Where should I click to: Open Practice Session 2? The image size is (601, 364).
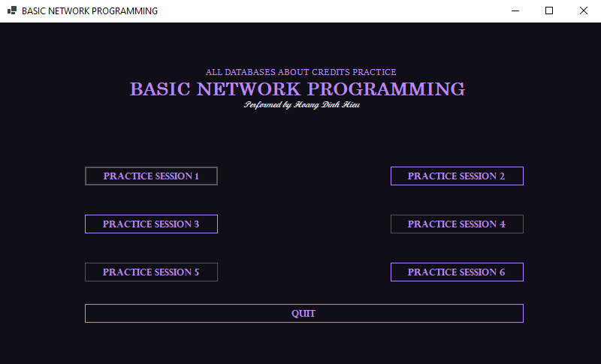pyautogui.click(x=457, y=176)
